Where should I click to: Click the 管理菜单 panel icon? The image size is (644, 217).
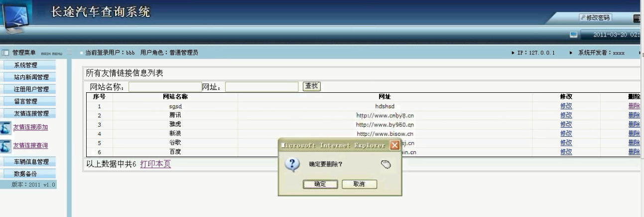point(5,52)
